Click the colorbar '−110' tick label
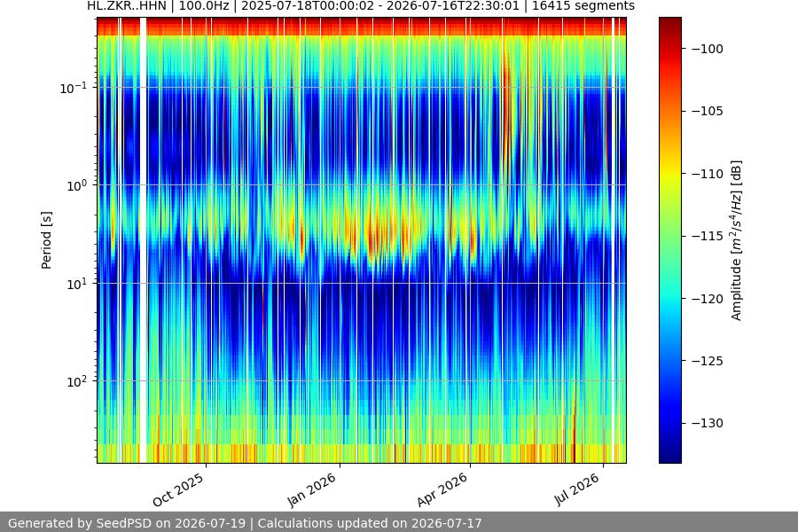This screenshot has width=798, height=532. (x=708, y=174)
